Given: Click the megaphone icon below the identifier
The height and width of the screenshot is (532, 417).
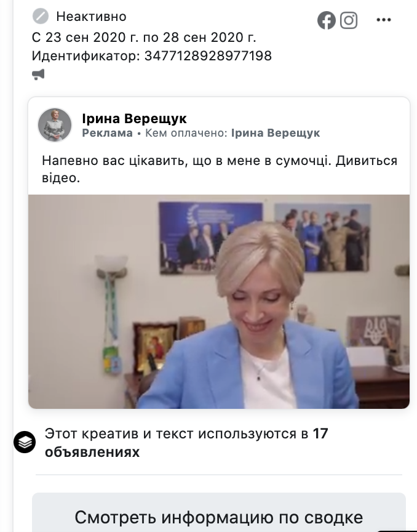Looking at the screenshot, I should pos(38,75).
